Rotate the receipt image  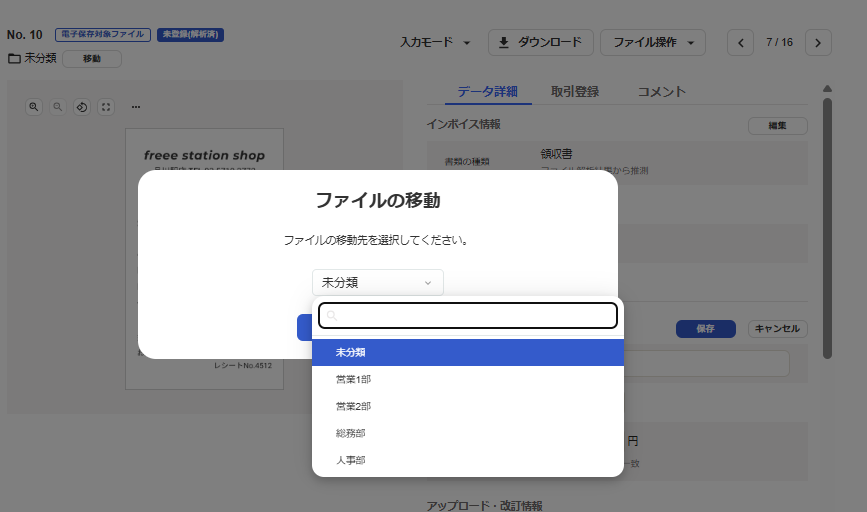point(82,107)
